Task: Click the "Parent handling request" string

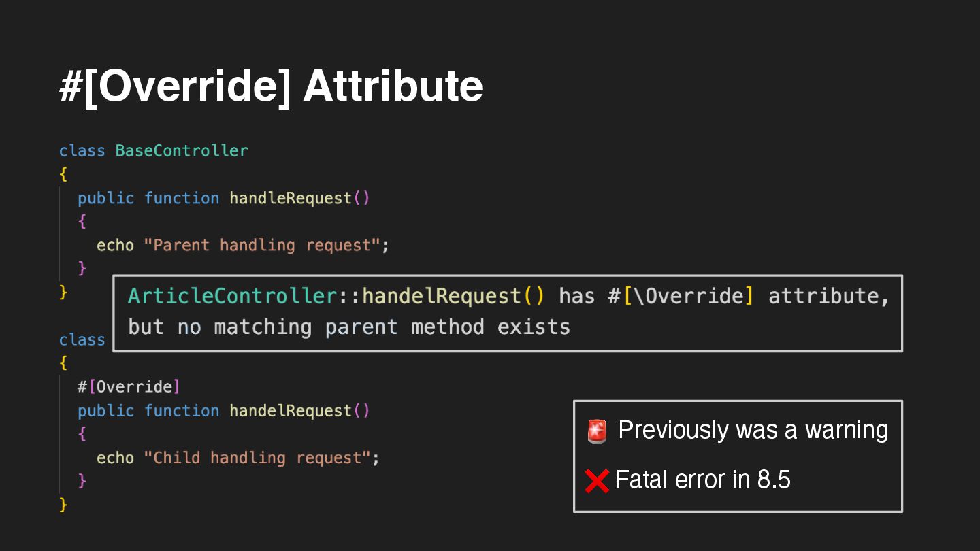Action: click(x=261, y=245)
